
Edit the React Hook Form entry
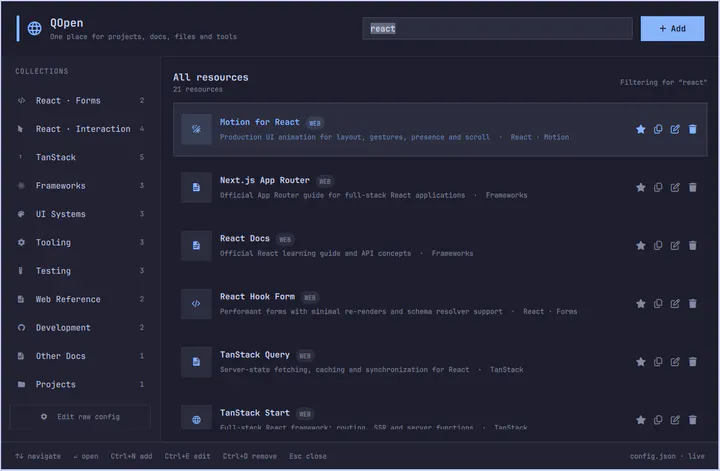coord(675,303)
